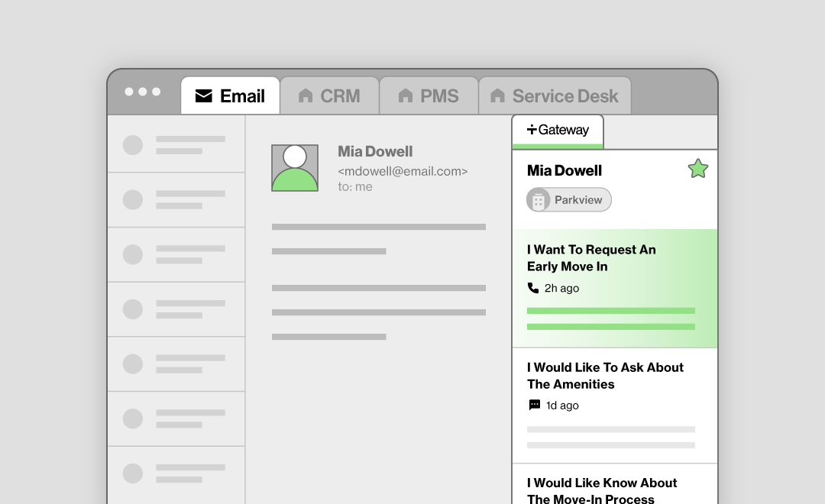
Task: Click the '1d ago' timestamp
Action: pyautogui.click(x=562, y=405)
